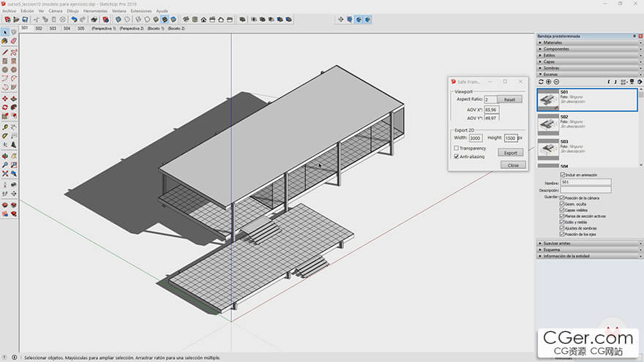The width and height of the screenshot is (644, 362).
Task: Choose the Line pencil tool
Action: click(x=5, y=53)
